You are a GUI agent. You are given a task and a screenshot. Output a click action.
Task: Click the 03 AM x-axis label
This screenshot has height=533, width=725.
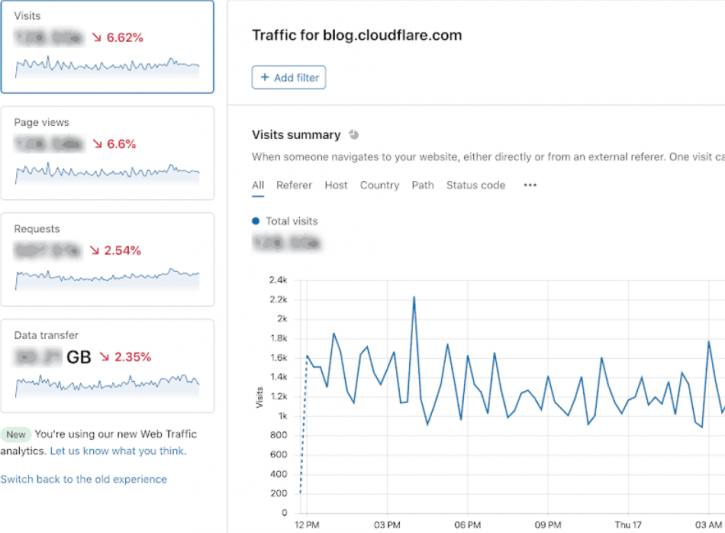(708, 525)
